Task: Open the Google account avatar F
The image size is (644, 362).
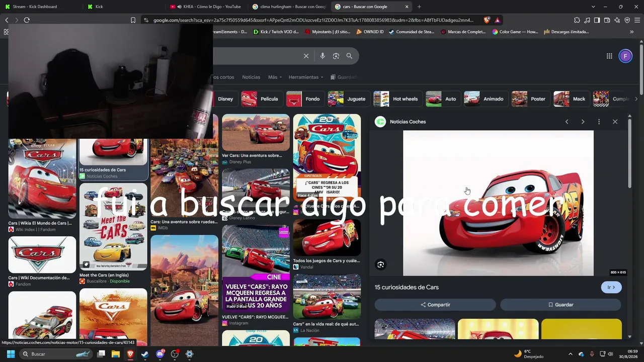Action: tap(625, 56)
